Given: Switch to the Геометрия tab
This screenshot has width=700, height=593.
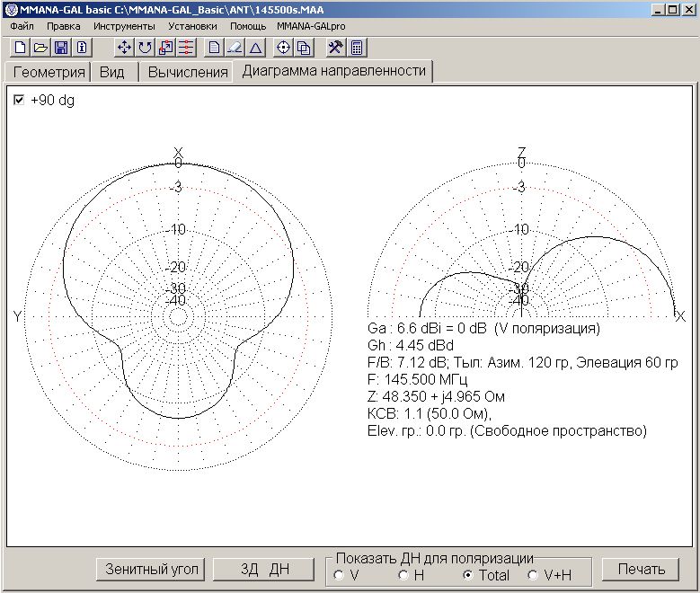Looking at the screenshot, I should (49, 72).
